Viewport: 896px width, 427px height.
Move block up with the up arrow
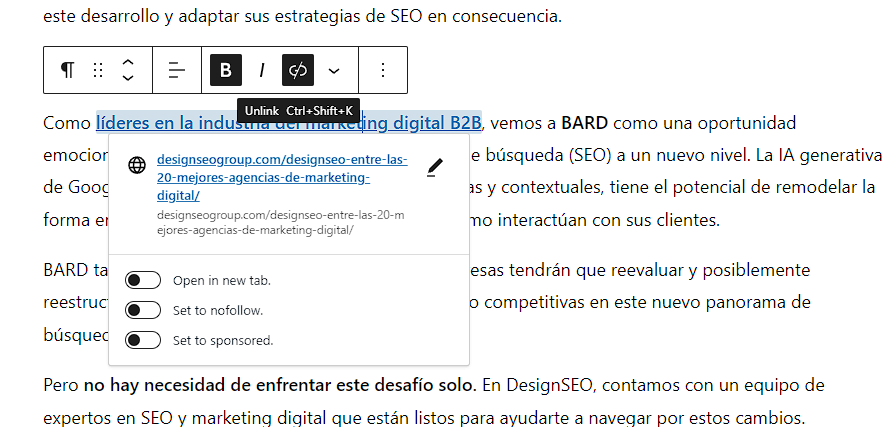(x=129, y=62)
